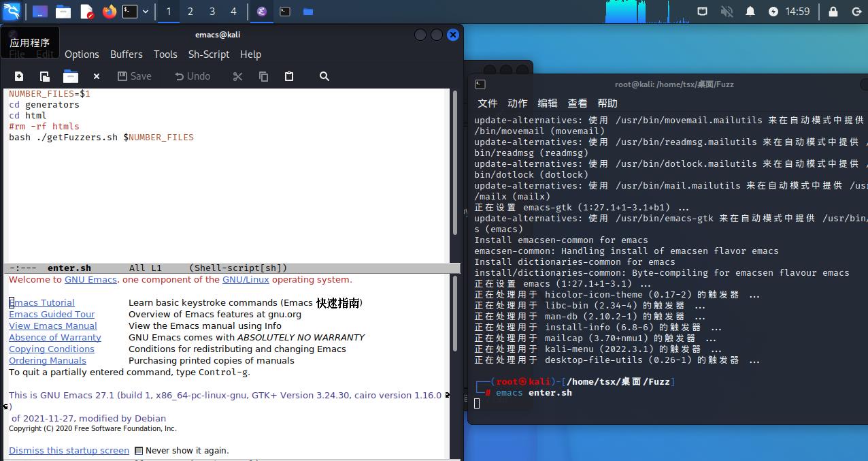Launch the file manager from the panel
The image size is (868, 461).
tap(63, 12)
